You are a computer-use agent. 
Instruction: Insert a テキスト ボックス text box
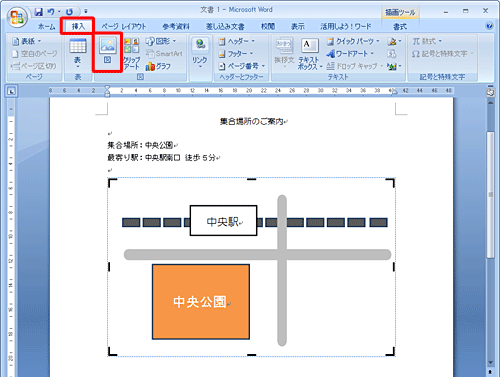click(x=309, y=53)
